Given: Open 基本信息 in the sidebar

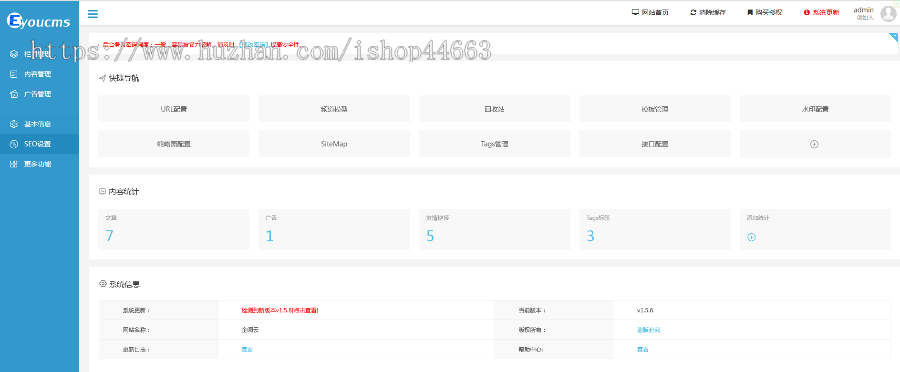Looking at the screenshot, I should 40,124.
